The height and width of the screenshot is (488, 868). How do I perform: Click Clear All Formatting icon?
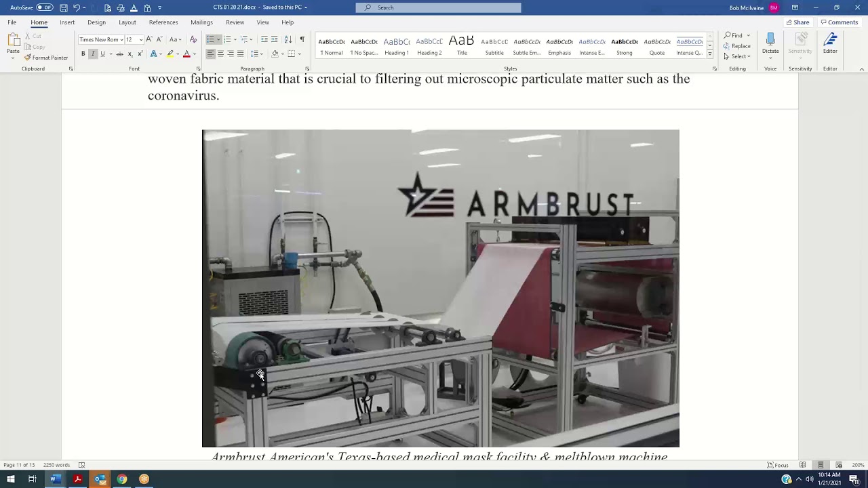[193, 39]
